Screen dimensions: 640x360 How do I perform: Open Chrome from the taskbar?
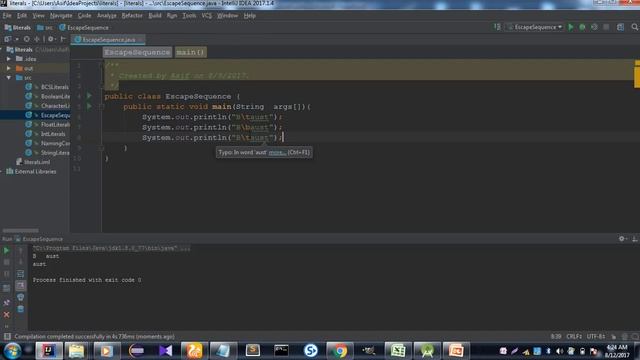tap(339, 351)
